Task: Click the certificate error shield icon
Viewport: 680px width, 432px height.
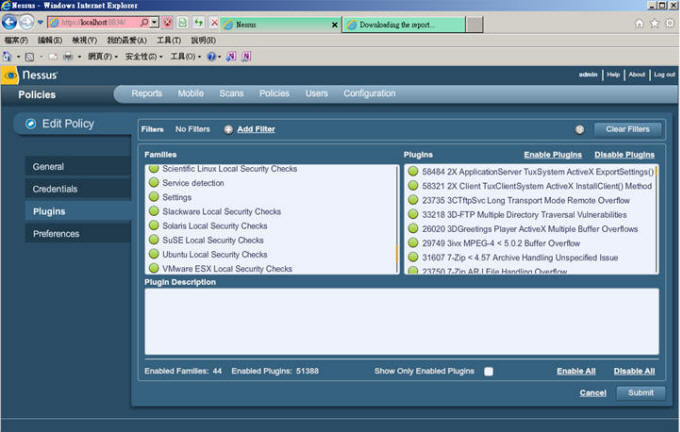Action: [167, 22]
